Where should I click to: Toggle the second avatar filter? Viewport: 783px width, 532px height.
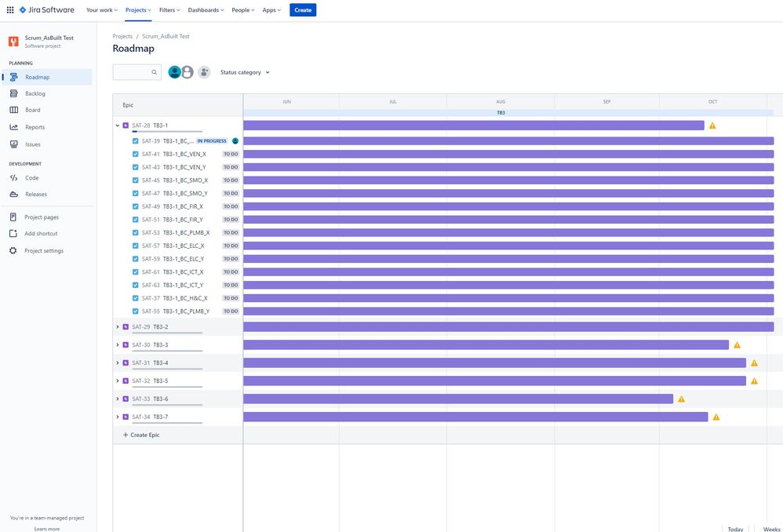pos(187,71)
